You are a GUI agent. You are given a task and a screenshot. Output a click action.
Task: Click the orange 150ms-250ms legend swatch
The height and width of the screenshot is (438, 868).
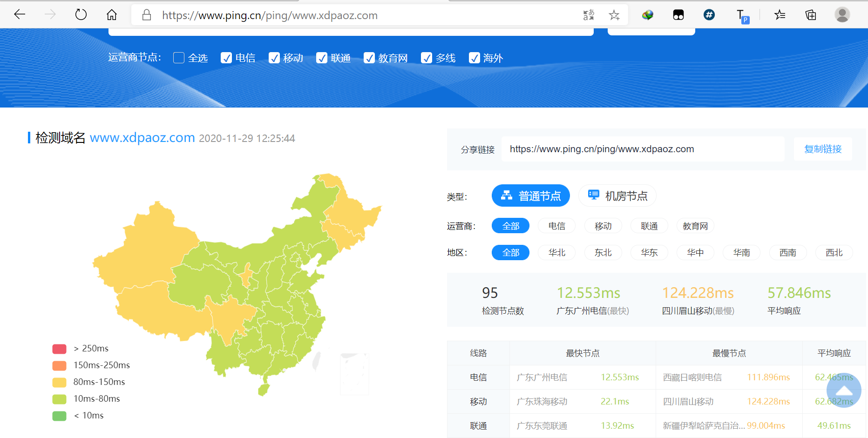(60, 365)
